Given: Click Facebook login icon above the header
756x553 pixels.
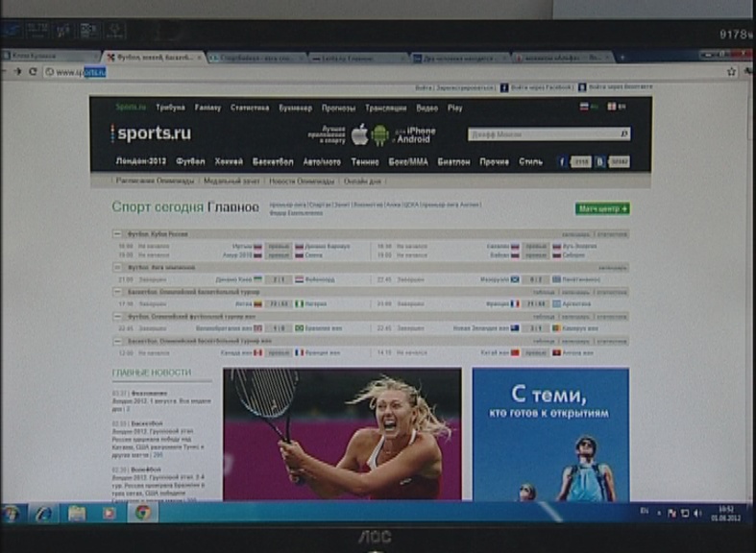Looking at the screenshot, I should pyautogui.click(x=504, y=87).
